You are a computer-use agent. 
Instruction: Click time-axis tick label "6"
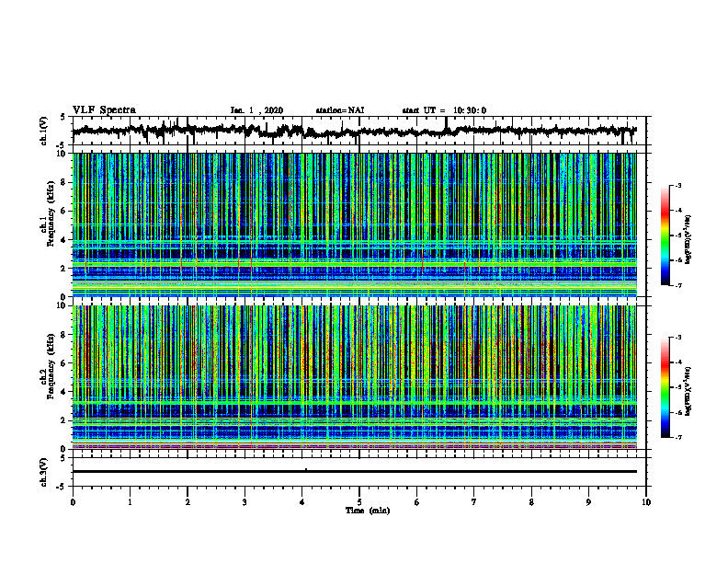[x=416, y=502]
